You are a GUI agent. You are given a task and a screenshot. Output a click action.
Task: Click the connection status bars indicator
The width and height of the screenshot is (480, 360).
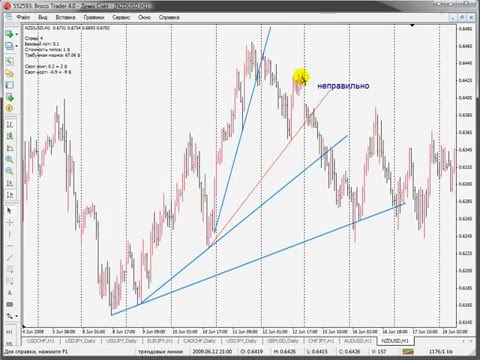(x=408, y=351)
